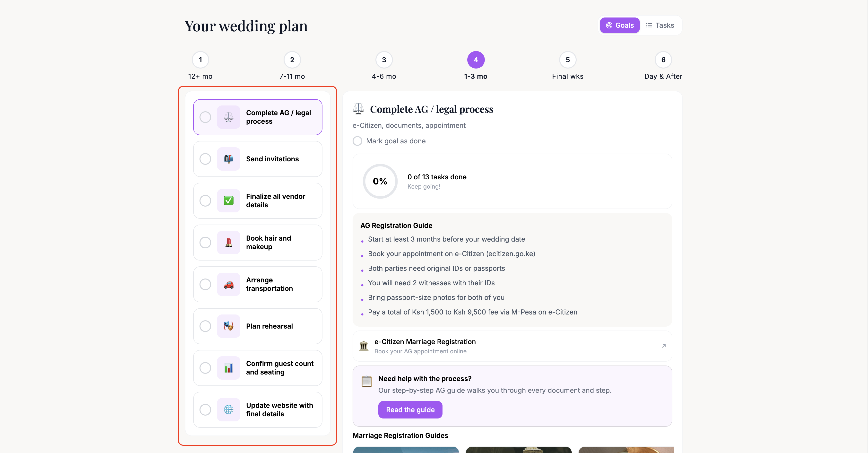Tick the Send invitations completion circle
Viewport: 868px width, 453px height.
coord(205,159)
